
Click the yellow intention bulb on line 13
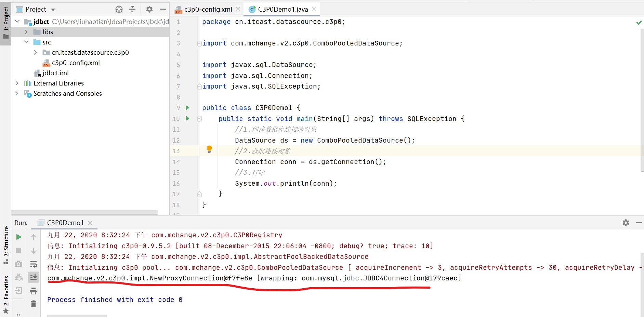209,149
